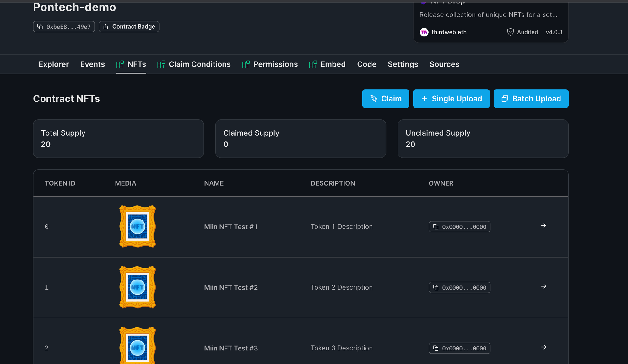Open the Miin NFT Test #1 thumbnail
The width and height of the screenshot is (628, 364).
pyautogui.click(x=138, y=226)
